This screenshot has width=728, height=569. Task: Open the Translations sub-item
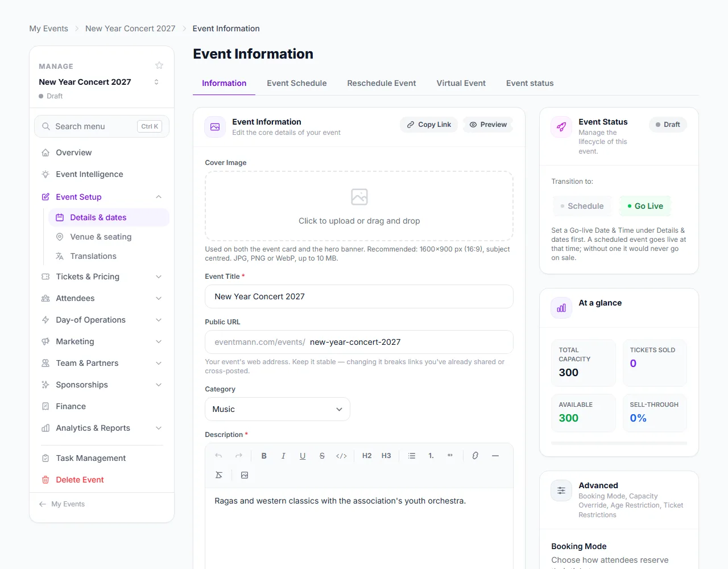tap(109, 256)
